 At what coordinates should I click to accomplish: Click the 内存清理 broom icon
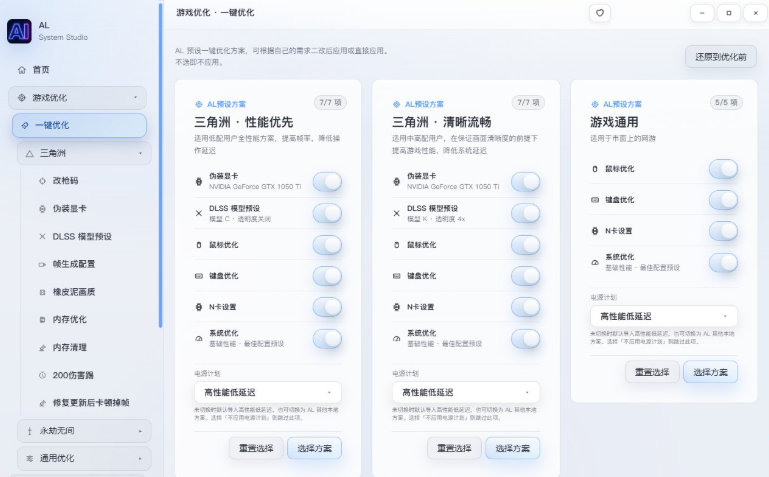pos(42,348)
